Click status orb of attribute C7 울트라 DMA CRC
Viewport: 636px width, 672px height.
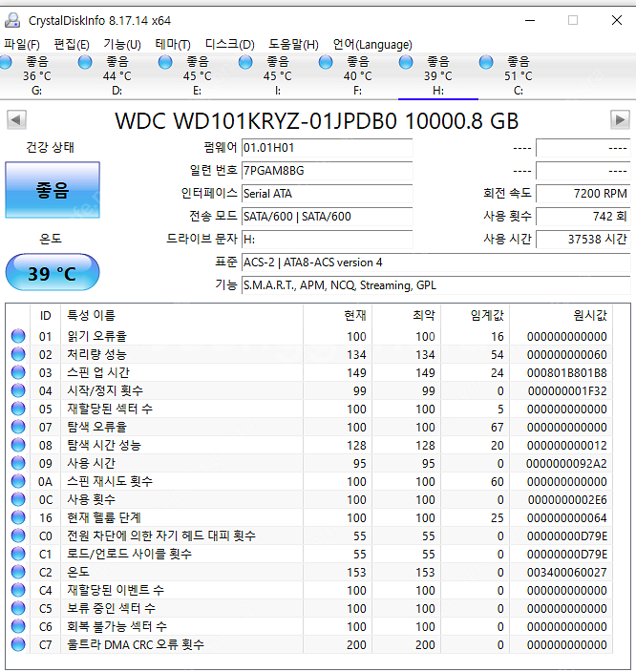[x=18, y=644]
